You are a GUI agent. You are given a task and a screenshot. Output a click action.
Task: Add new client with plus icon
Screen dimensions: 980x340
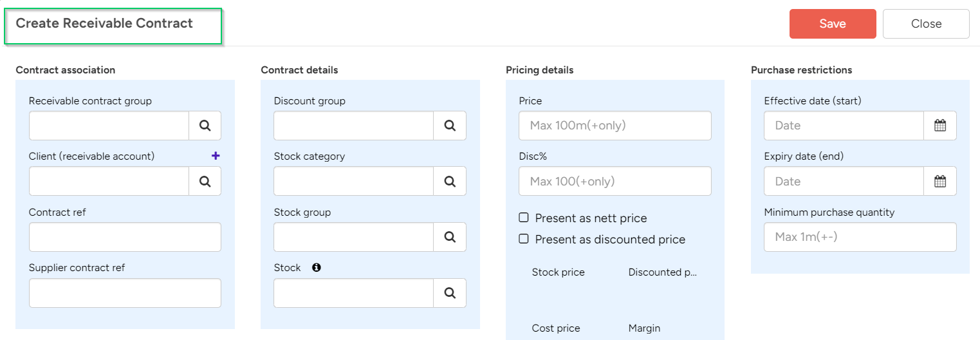(x=216, y=155)
